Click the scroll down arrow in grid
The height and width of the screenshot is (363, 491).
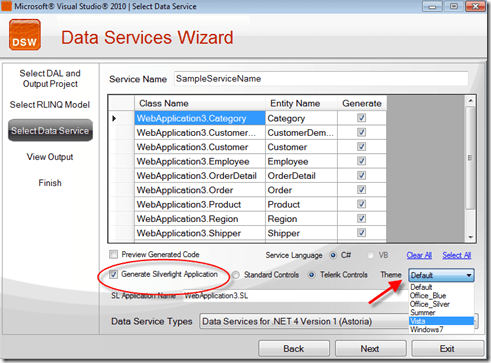point(471,237)
